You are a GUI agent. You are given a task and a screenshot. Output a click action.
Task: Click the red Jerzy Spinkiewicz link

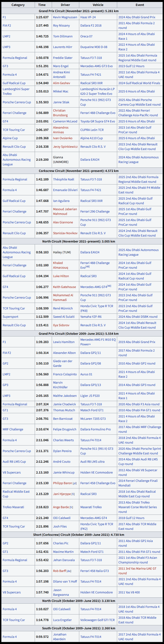65,147
